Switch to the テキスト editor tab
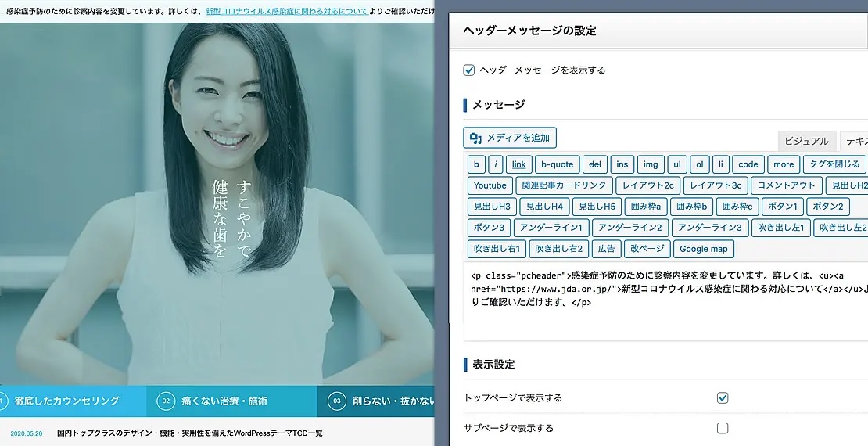The image size is (868, 446). [855, 141]
